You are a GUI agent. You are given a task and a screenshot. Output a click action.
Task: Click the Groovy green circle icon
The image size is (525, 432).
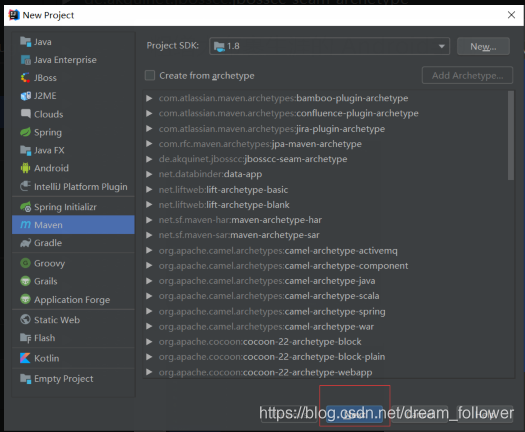25,263
